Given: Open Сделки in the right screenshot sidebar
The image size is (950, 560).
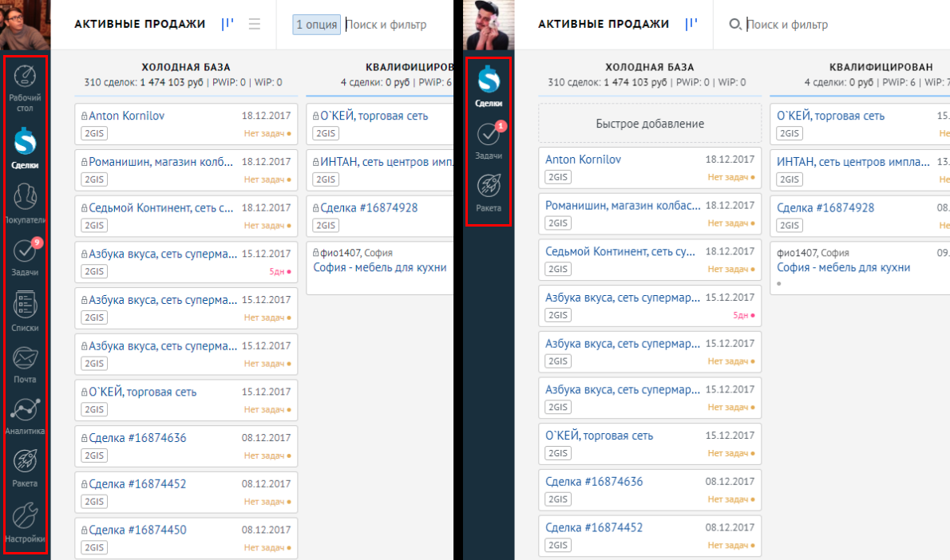Looking at the screenshot, I should (489, 87).
